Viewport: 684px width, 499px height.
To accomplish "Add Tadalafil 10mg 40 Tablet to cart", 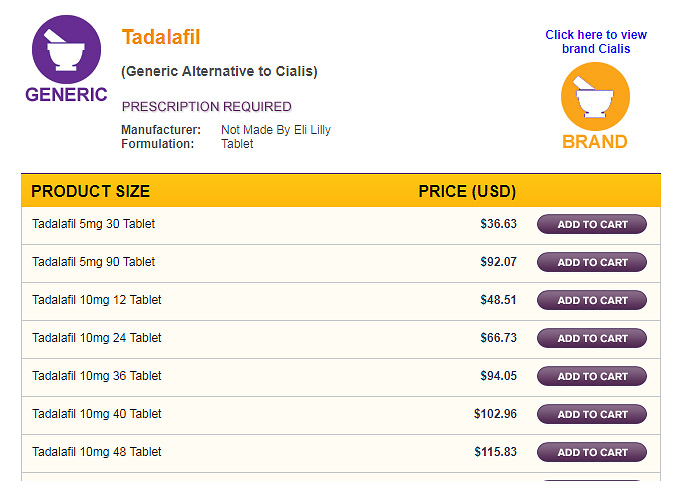I will pos(592,414).
